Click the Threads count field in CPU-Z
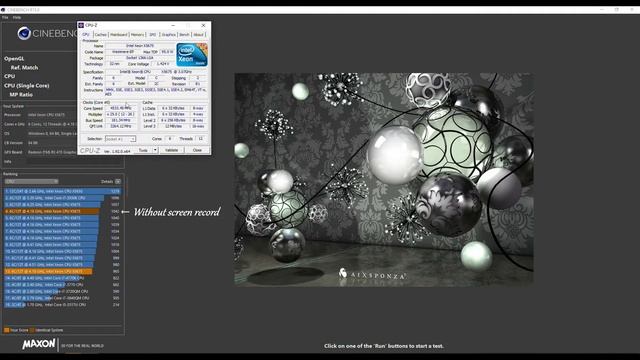The width and height of the screenshot is (640, 360). pos(200,139)
